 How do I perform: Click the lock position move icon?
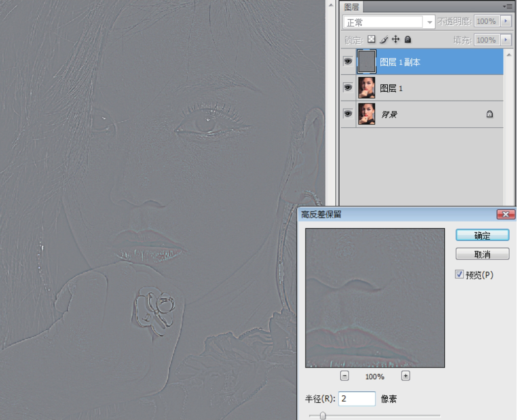pos(395,40)
